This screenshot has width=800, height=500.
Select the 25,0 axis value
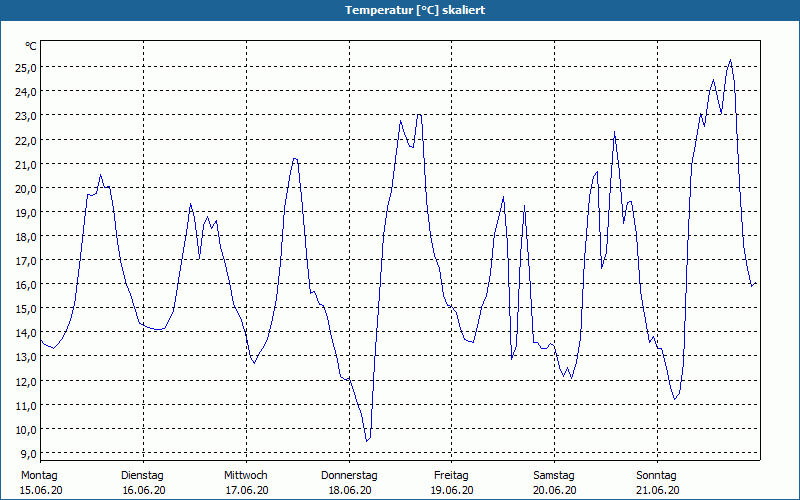(26, 68)
